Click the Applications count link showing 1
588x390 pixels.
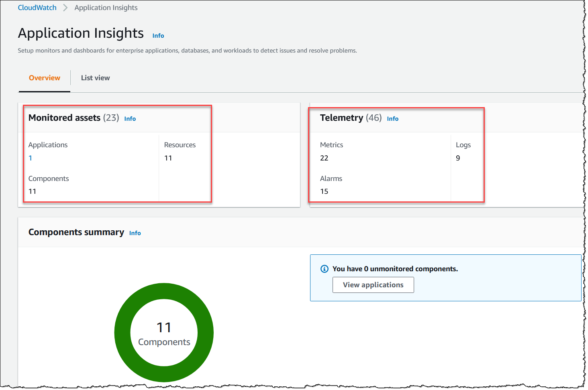click(x=30, y=158)
